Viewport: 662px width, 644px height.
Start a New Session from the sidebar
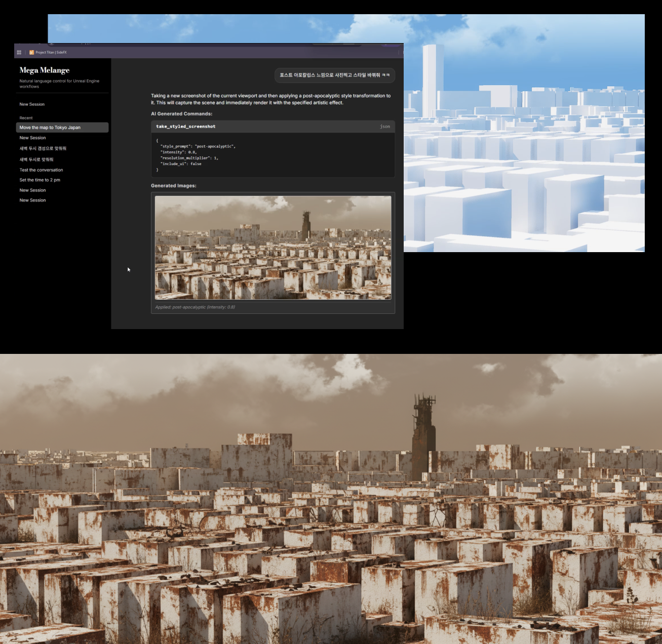coord(32,104)
